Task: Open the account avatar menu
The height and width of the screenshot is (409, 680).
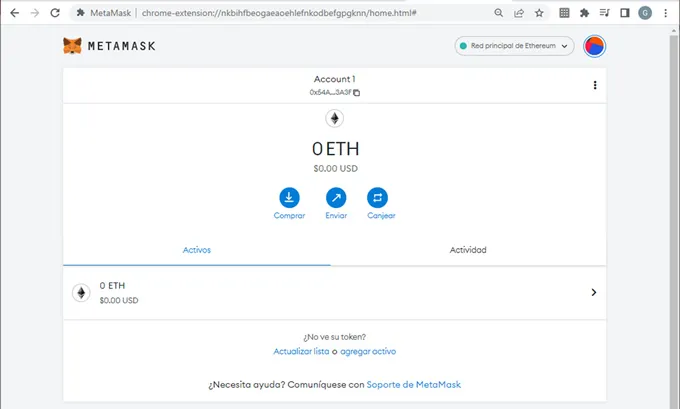Action: (594, 46)
